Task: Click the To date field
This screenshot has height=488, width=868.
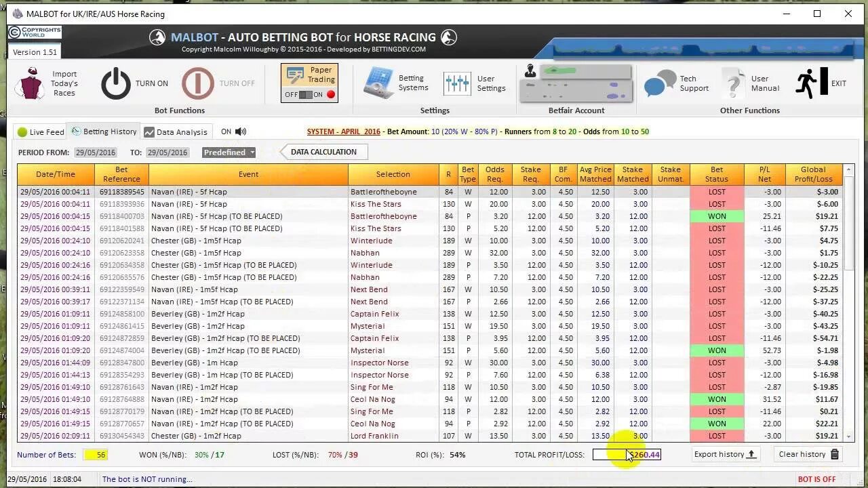Action: [x=167, y=152]
